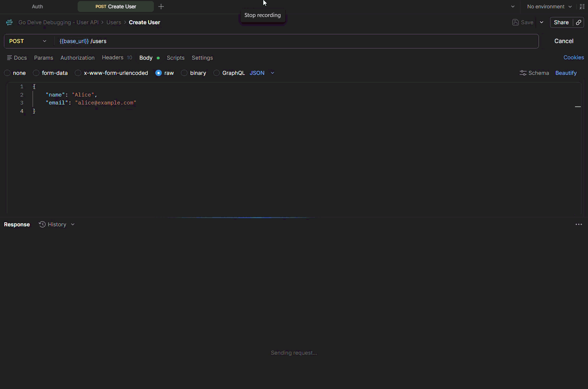Screen dimensions: 588x389
Task: Select the POST Create User tab
Action: (116, 7)
